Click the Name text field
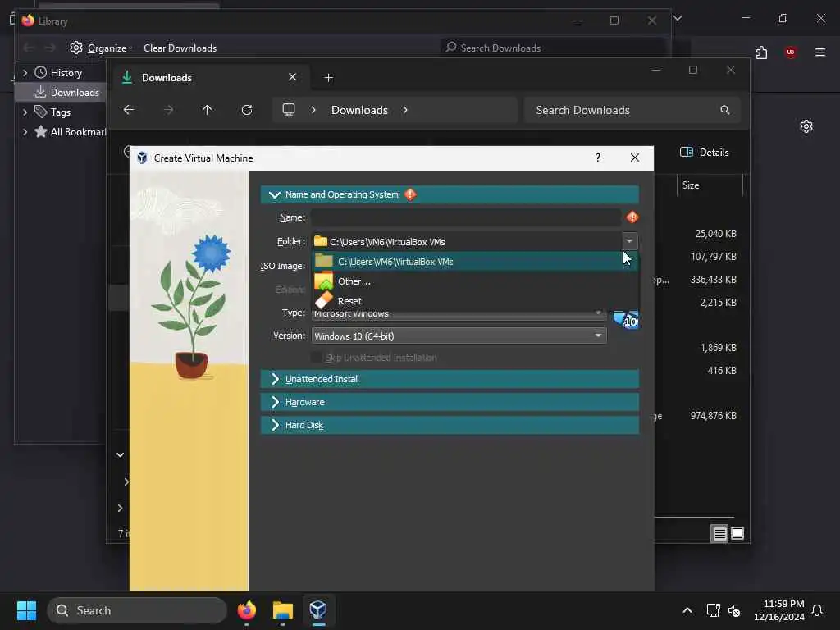This screenshot has height=630, width=840. click(466, 217)
